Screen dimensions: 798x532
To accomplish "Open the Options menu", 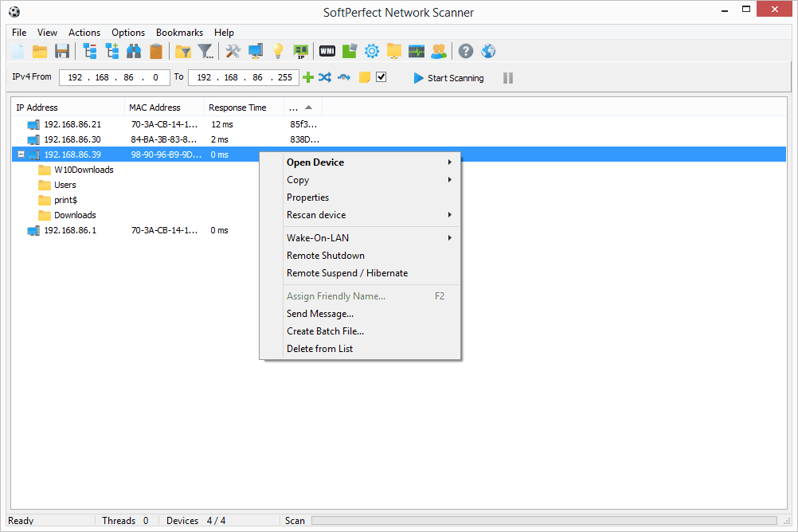I will click(128, 32).
